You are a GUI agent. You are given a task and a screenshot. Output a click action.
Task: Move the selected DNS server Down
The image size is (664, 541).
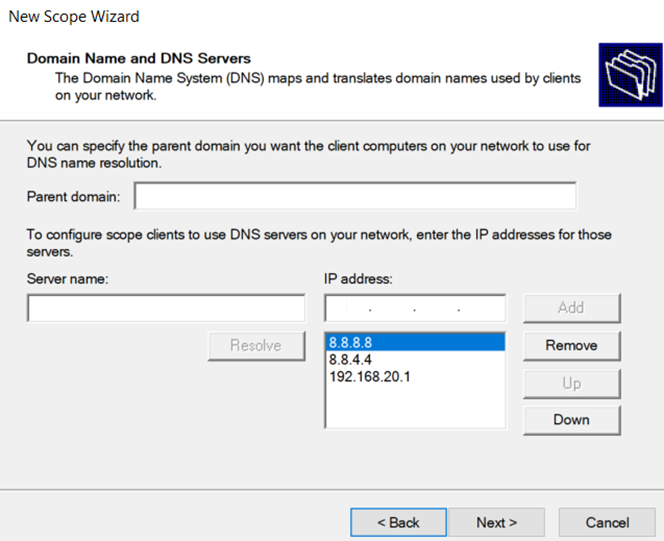click(572, 420)
